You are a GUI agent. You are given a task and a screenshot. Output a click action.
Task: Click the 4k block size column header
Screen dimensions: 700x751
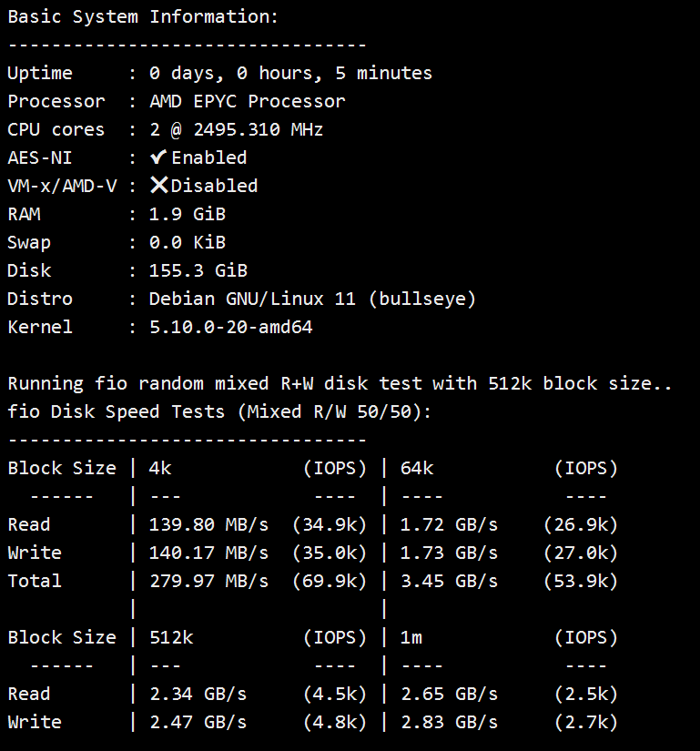pos(160,469)
